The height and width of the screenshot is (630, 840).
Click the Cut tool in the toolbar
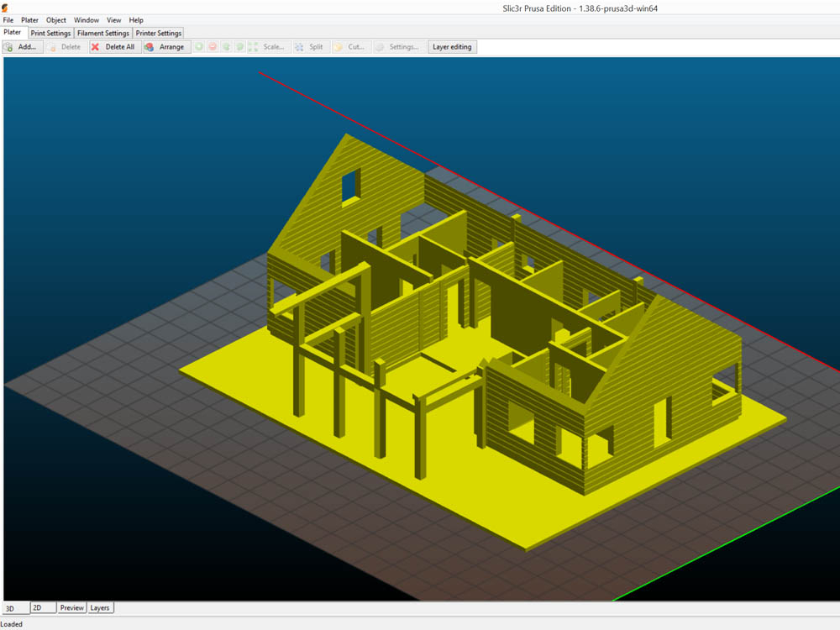349,47
